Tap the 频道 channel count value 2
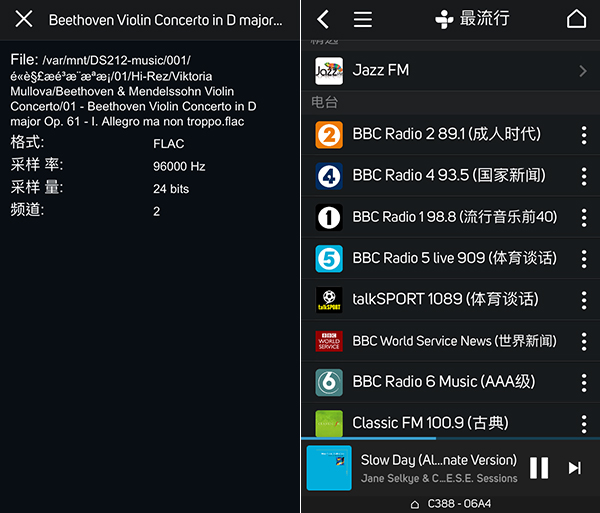 tap(157, 212)
